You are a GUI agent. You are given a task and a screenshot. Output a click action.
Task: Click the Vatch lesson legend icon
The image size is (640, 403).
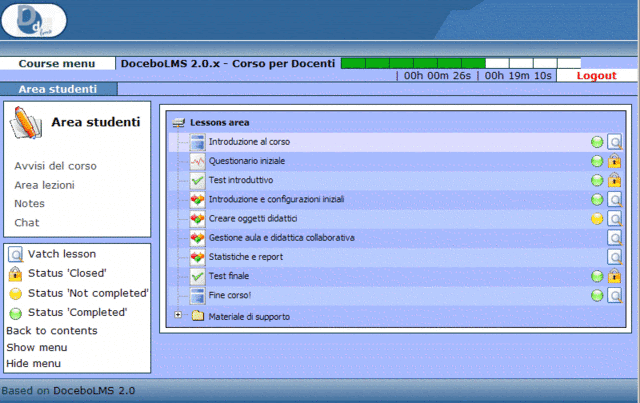pyautogui.click(x=16, y=254)
